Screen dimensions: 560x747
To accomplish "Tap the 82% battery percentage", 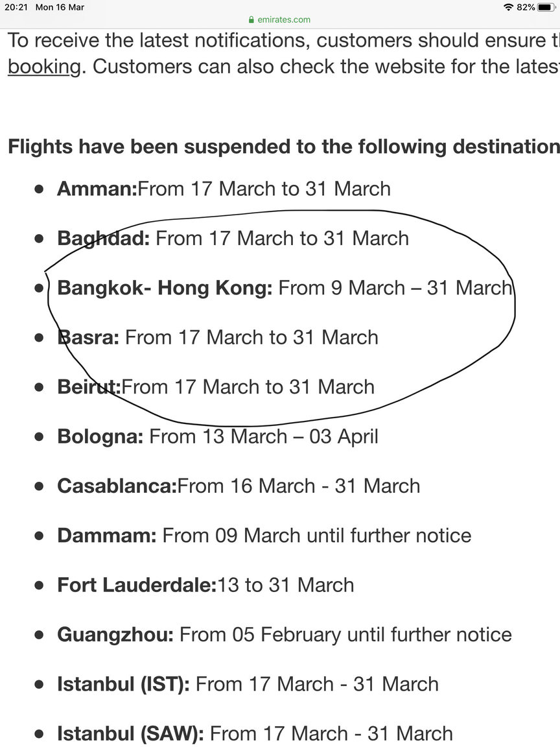I will point(526,7).
